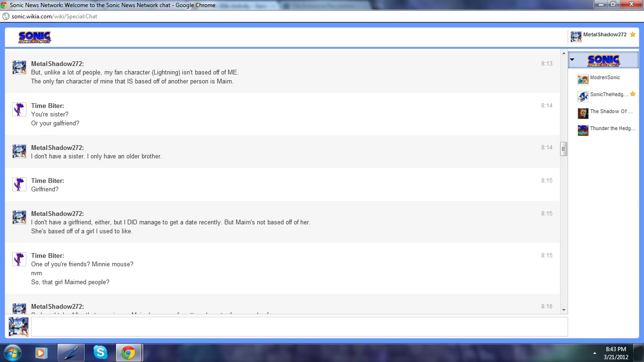
Task: Open Windows Media Player taskbar icon
Action: (x=41, y=353)
